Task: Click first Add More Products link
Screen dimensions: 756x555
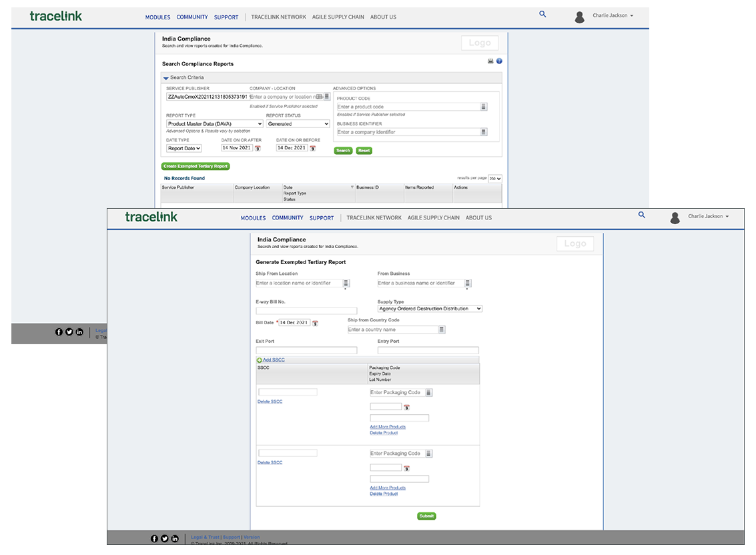Action: point(388,427)
